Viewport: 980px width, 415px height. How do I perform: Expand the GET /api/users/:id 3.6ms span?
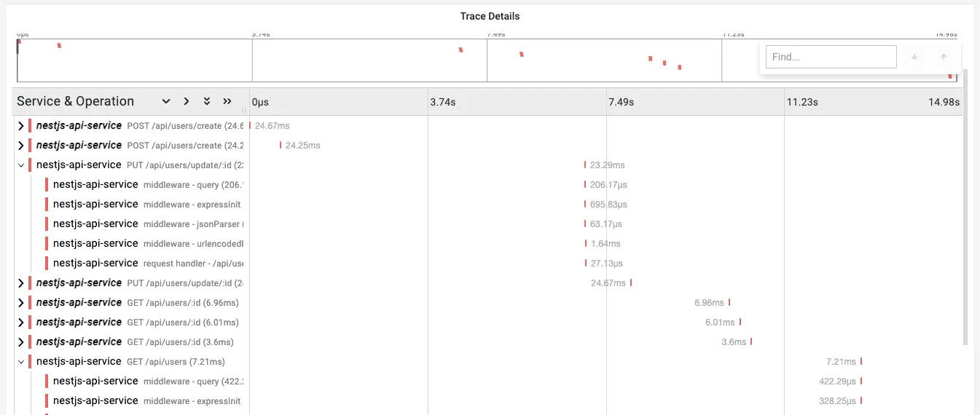pyautogui.click(x=20, y=342)
